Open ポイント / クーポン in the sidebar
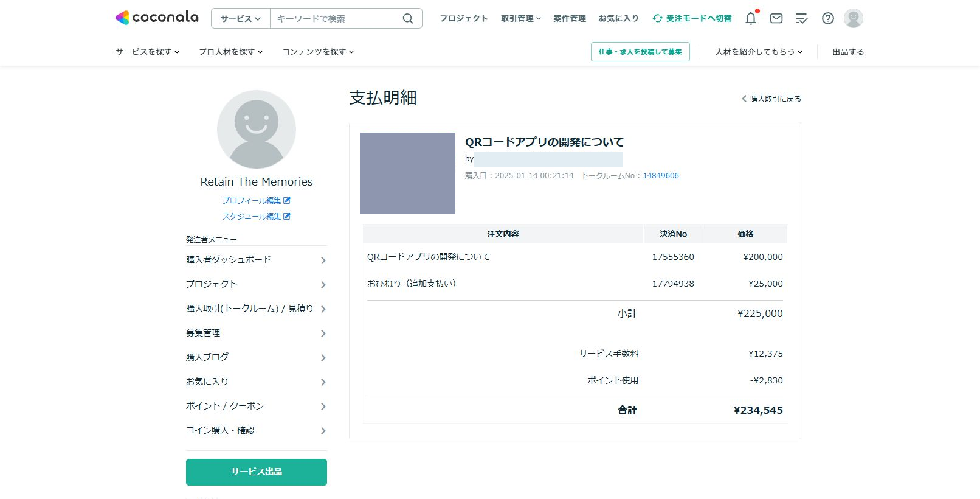This screenshot has height=499, width=980. click(x=257, y=406)
